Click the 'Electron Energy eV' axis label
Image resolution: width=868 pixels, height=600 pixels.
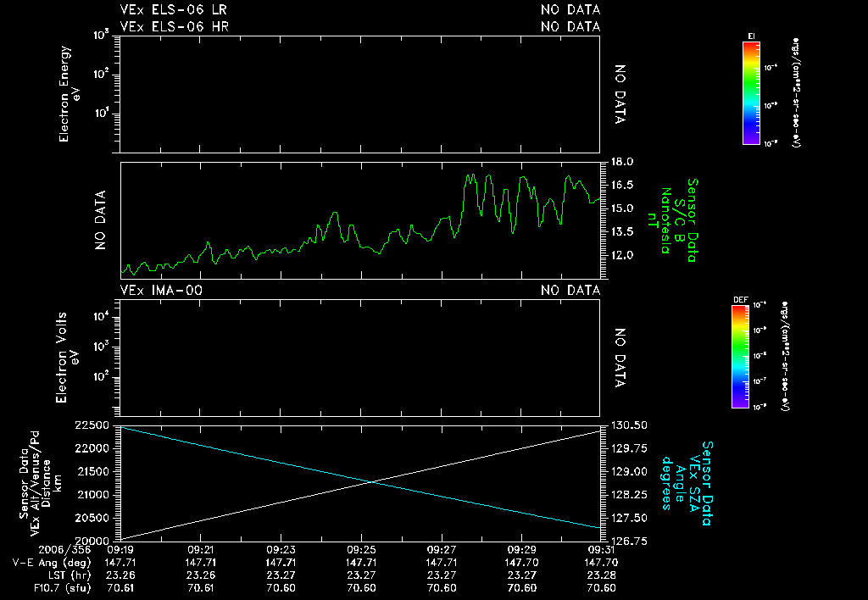(70, 93)
